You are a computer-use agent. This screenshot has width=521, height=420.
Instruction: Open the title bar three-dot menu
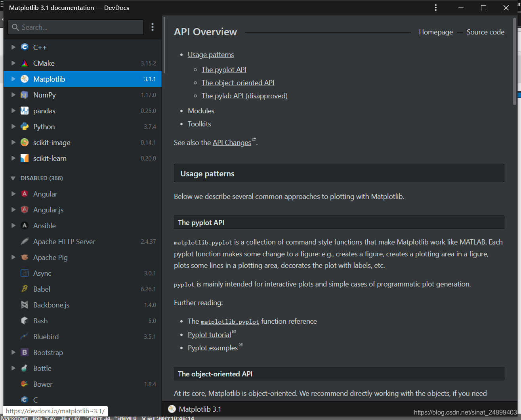(436, 8)
